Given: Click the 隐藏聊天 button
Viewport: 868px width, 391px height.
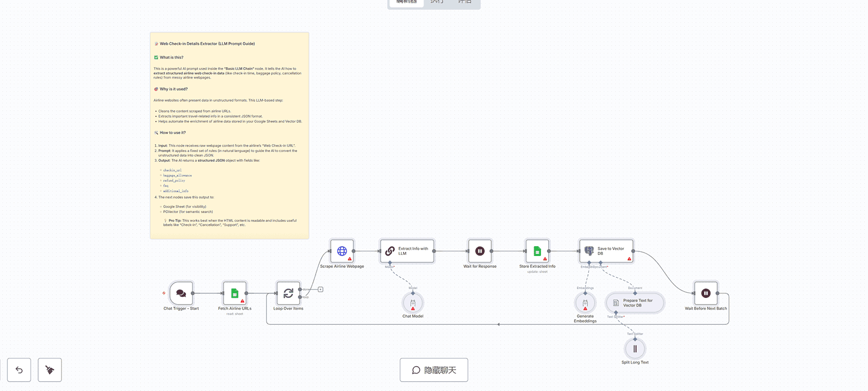Looking at the screenshot, I should click(434, 370).
